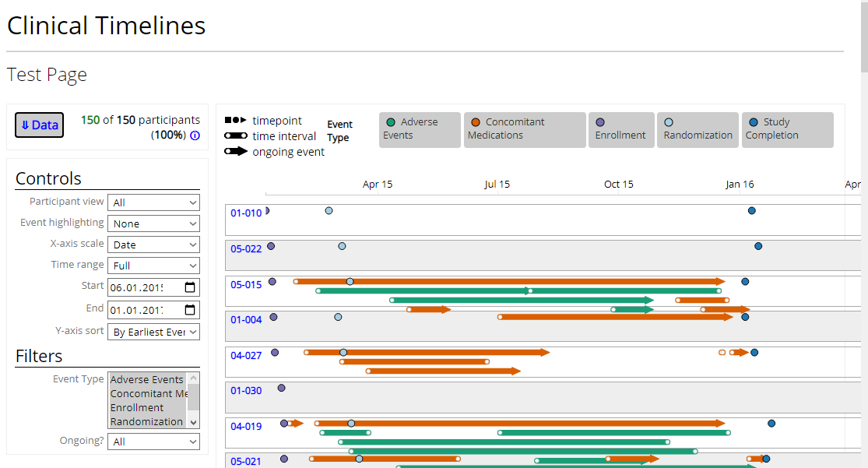The height and width of the screenshot is (468, 868).
Task: Click Randomization dot in row 05-022
Action: (x=342, y=246)
